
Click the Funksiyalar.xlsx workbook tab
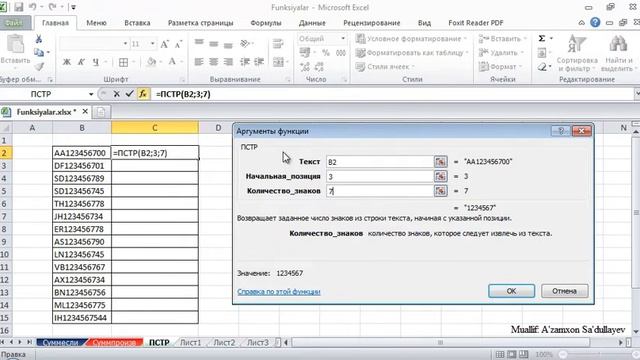pyautogui.click(x=46, y=111)
